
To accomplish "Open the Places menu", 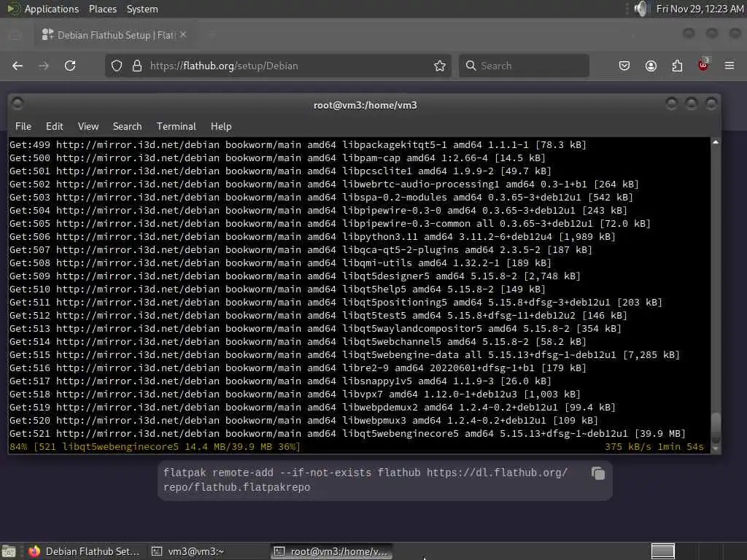I will pos(102,9).
